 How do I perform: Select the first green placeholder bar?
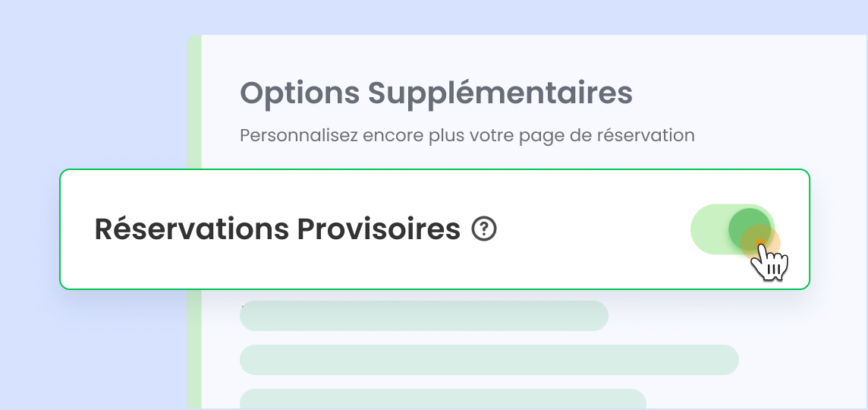click(423, 316)
